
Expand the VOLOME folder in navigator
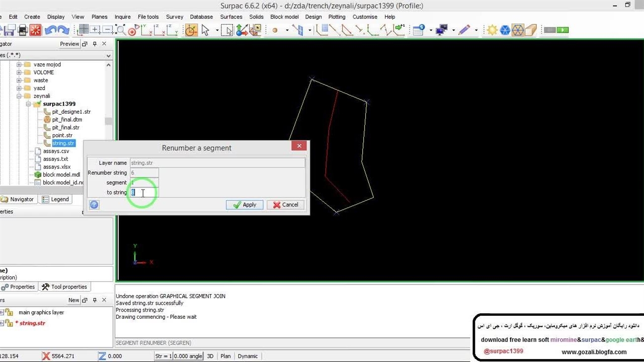19,72
